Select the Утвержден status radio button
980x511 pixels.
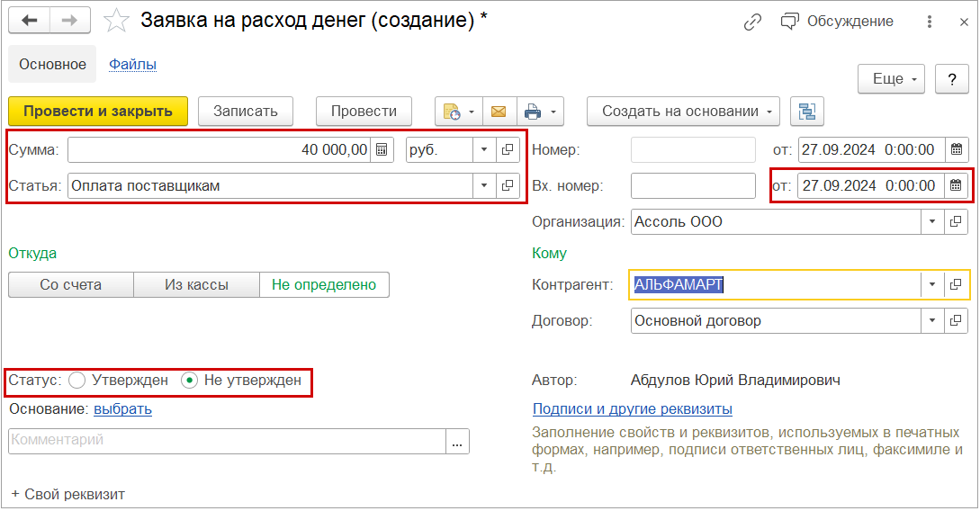click(x=77, y=381)
